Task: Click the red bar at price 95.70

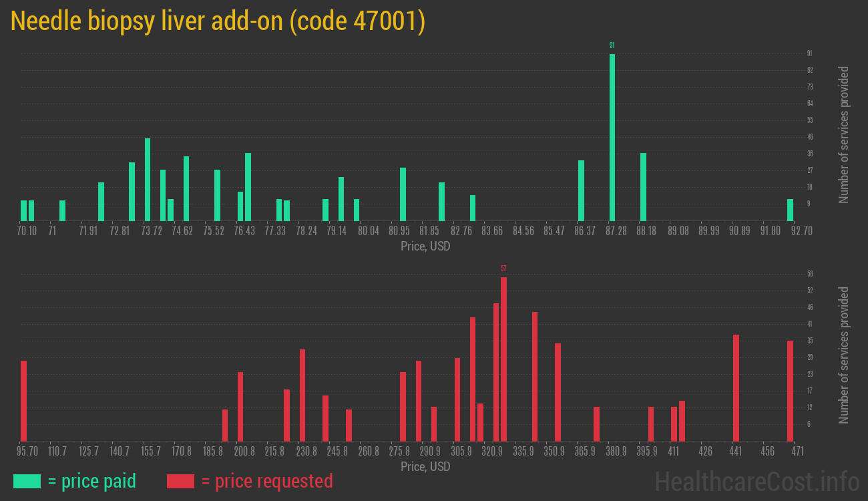Action: (24, 401)
